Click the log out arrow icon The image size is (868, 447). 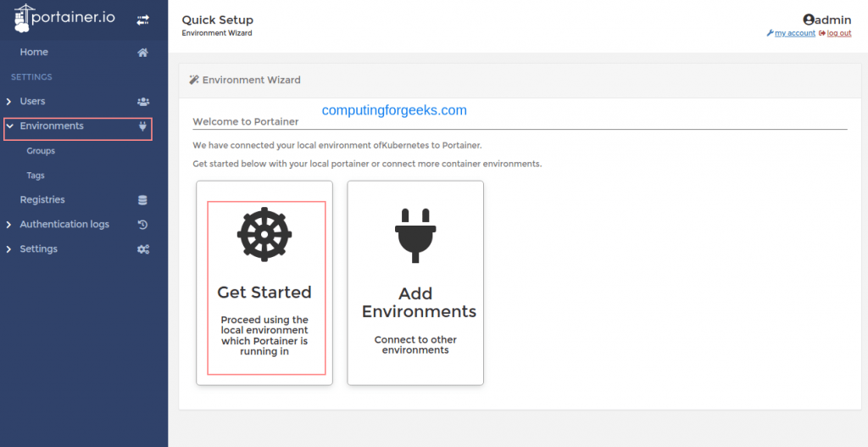tap(822, 33)
